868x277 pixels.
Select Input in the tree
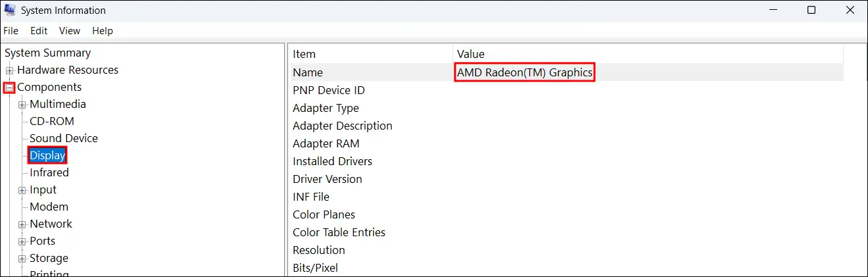[x=43, y=189]
